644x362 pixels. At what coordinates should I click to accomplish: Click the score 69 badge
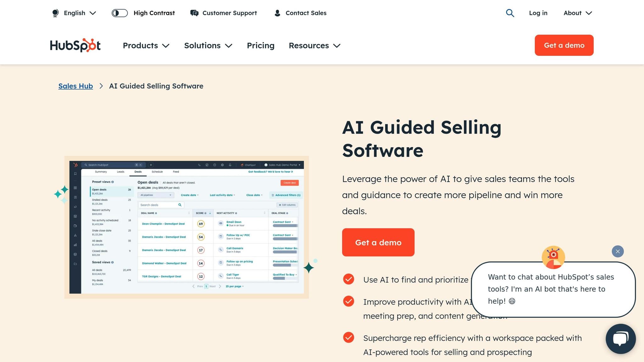point(201,224)
